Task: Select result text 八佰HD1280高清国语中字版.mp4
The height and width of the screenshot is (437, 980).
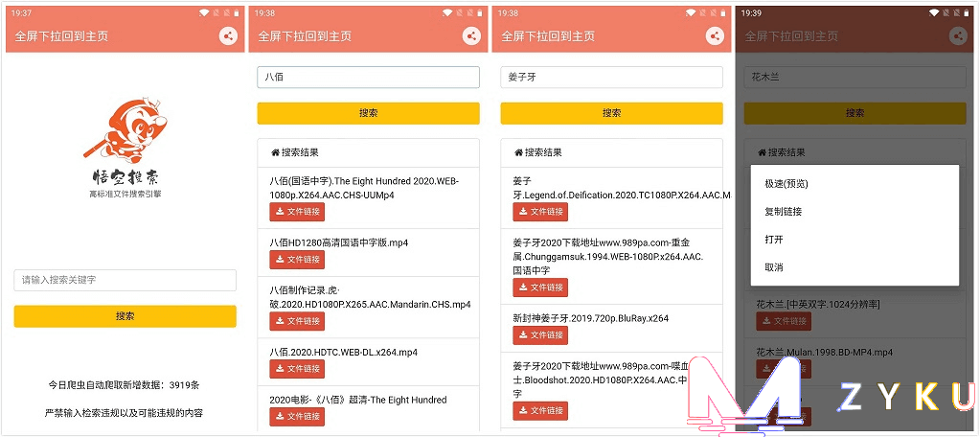Action: click(x=339, y=242)
